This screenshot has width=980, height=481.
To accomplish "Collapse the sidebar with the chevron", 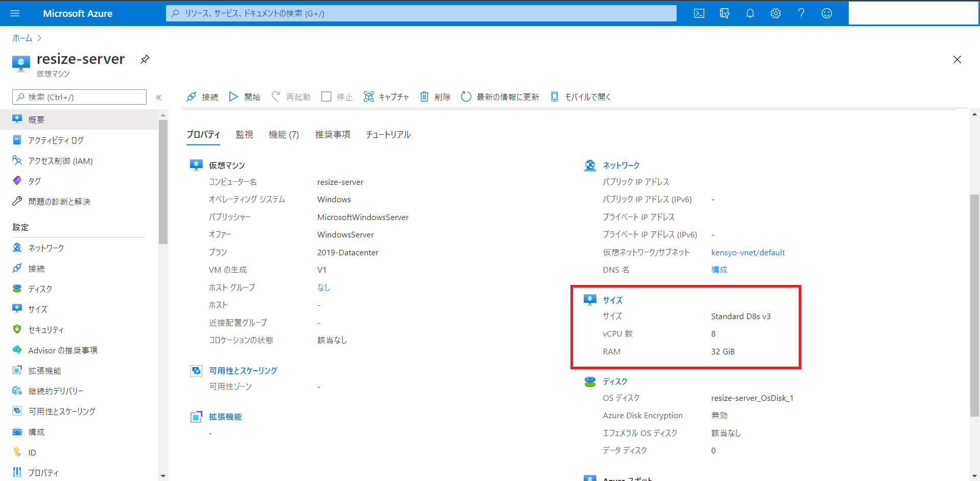I will coord(159,97).
